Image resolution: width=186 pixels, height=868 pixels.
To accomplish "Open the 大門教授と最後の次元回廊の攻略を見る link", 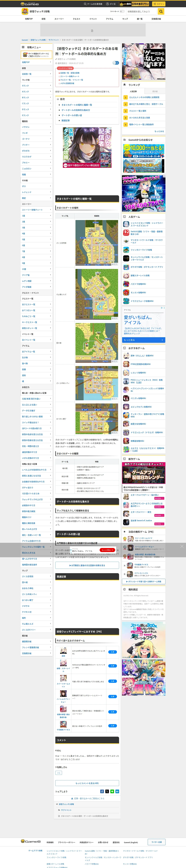I will tap(87, 565).
